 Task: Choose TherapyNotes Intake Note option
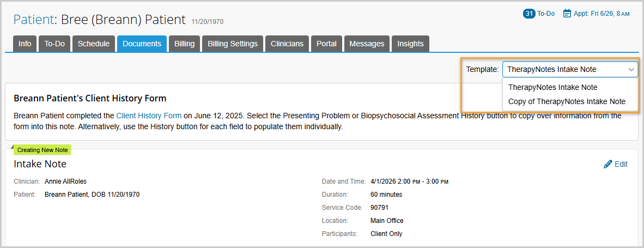(552, 87)
